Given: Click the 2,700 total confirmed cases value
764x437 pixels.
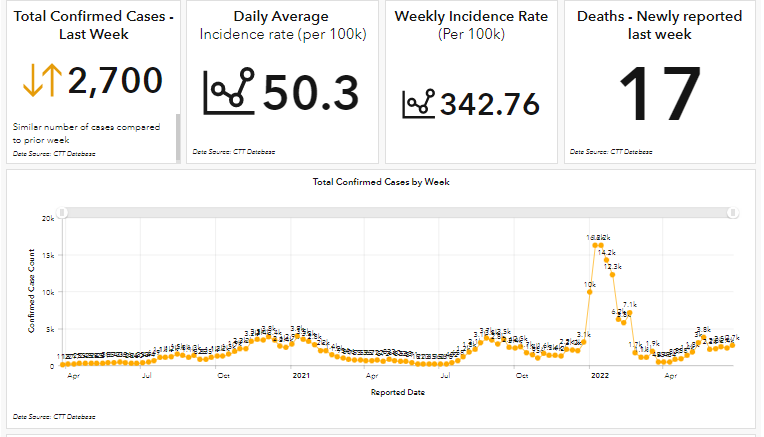Looking at the screenshot, I should (x=115, y=80).
